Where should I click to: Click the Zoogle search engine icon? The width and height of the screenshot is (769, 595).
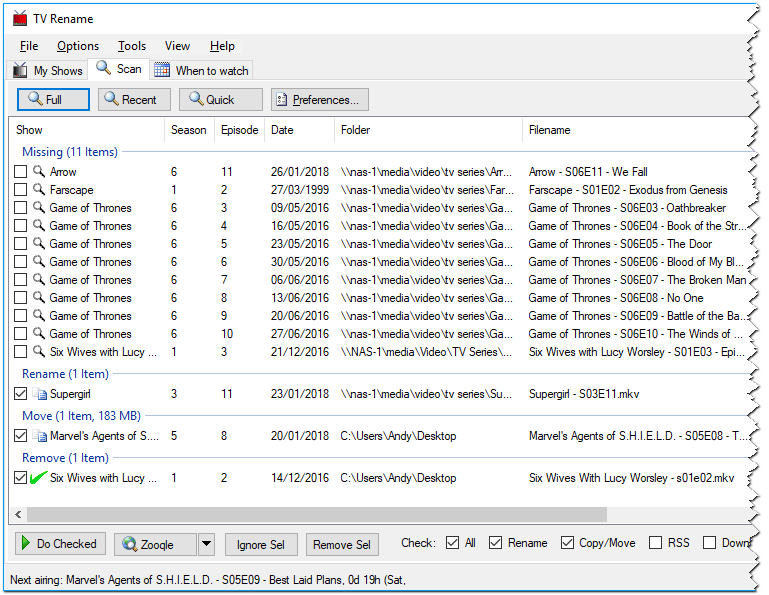(x=129, y=544)
